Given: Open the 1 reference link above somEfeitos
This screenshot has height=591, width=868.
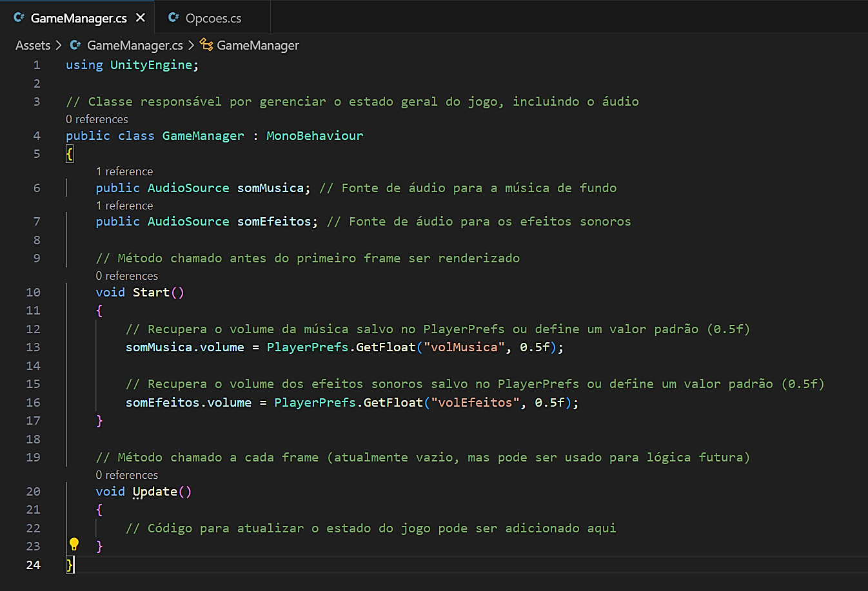Looking at the screenshot, I should coord(124,206).
